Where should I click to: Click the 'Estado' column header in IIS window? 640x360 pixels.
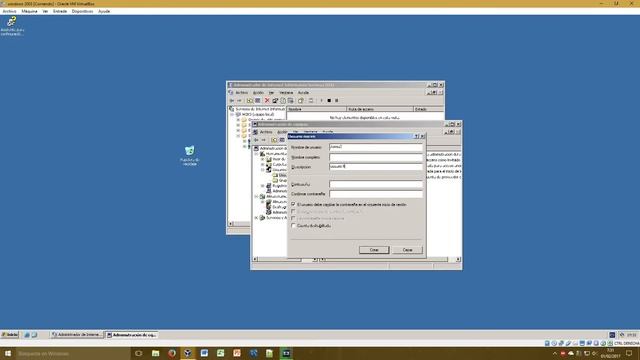[429, 109]
